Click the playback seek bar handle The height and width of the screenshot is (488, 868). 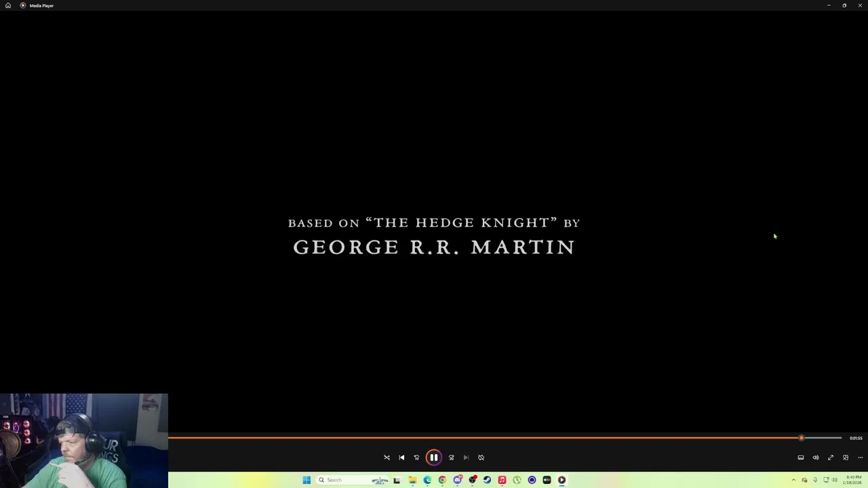[802, 438]
